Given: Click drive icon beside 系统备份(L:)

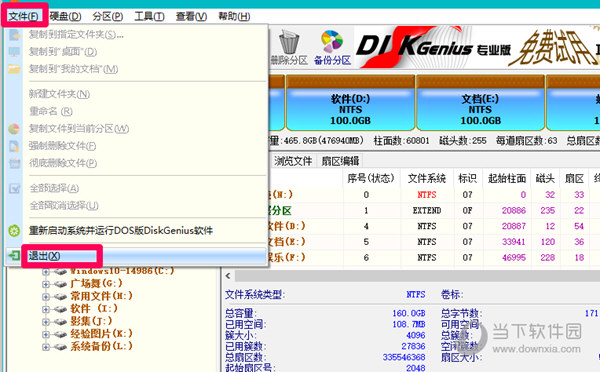Looking at the screenshot, I should pos(60,347).
